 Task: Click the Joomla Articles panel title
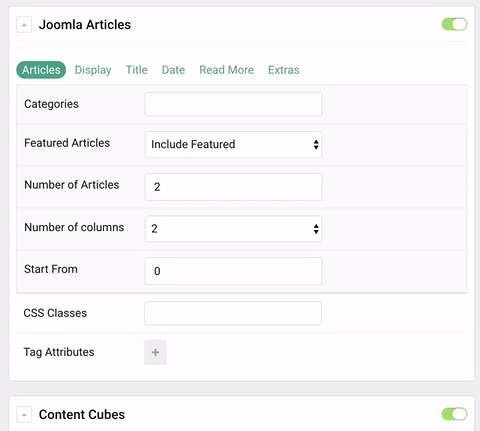pos(85,25)
